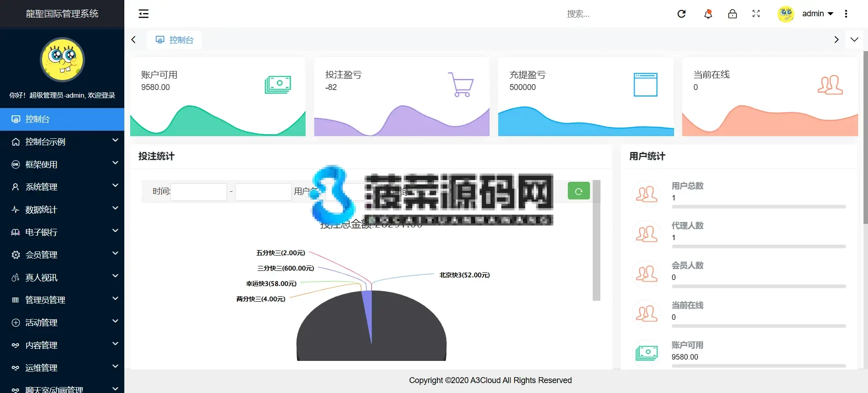Click the start time input field
868x393 pixels.
point(198,192)
